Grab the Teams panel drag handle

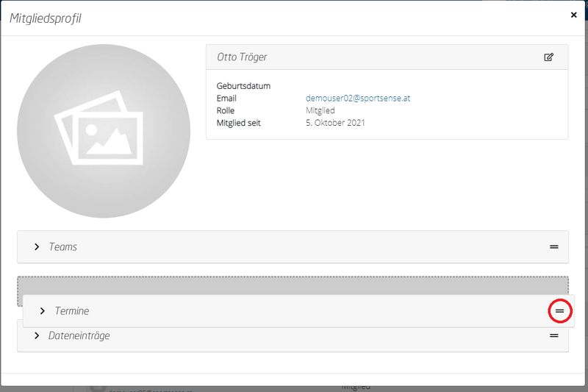pos(554,246)
